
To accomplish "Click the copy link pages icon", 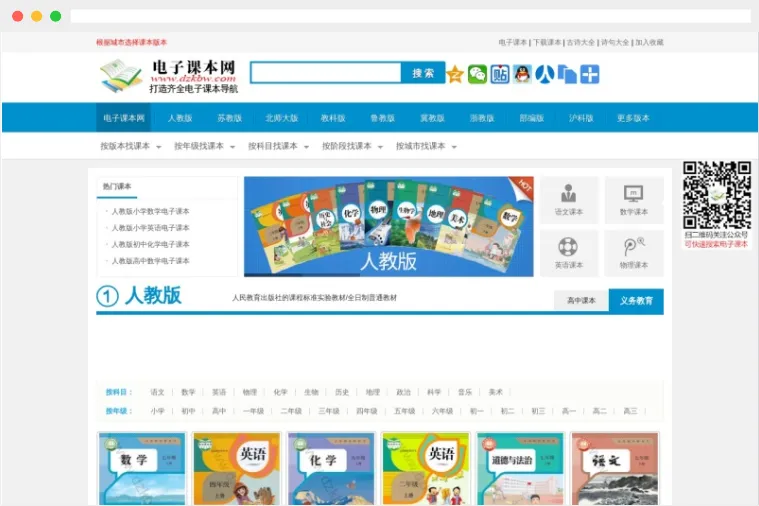I will click(567, 75).
